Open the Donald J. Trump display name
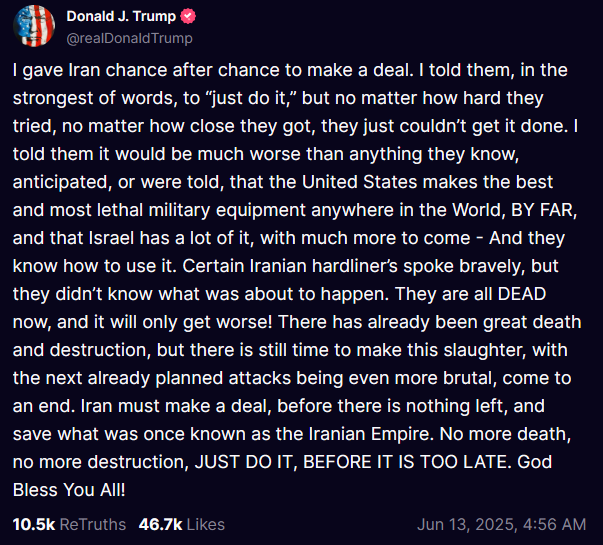This screenshot has height=545, width=603. click(121, 16)
